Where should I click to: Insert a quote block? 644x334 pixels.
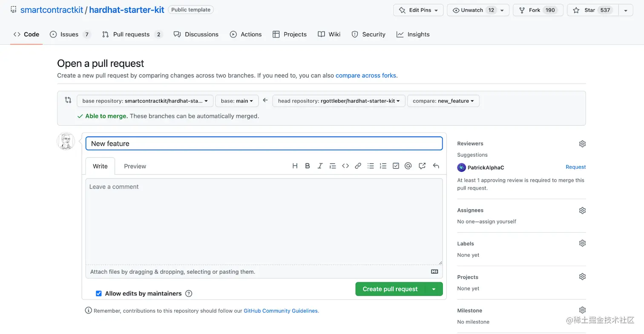333,166
